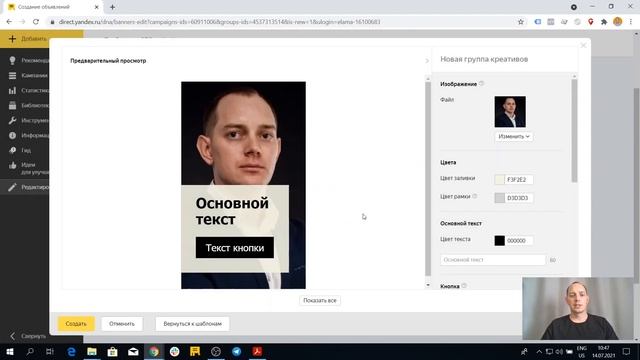This screenshot has width=640, height=360.
Task: Select the Создание объявлений browser tab
Action: 53,7
